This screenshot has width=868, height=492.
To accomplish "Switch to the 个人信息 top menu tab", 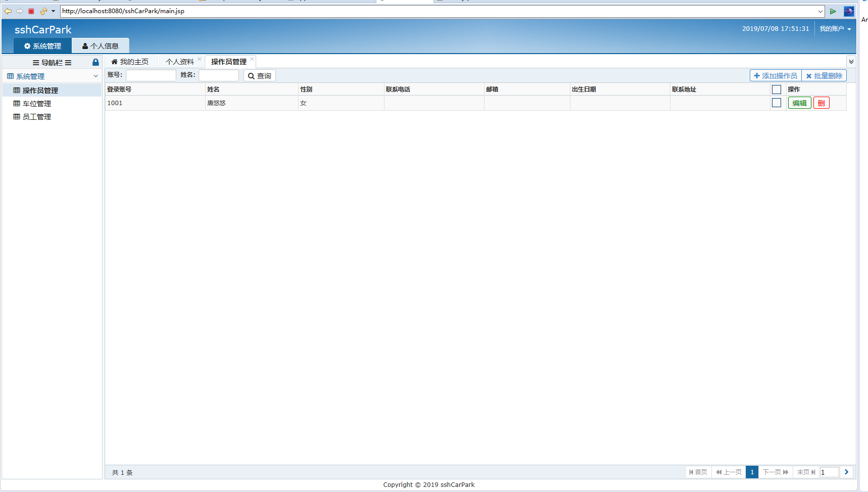I will 100,46.
